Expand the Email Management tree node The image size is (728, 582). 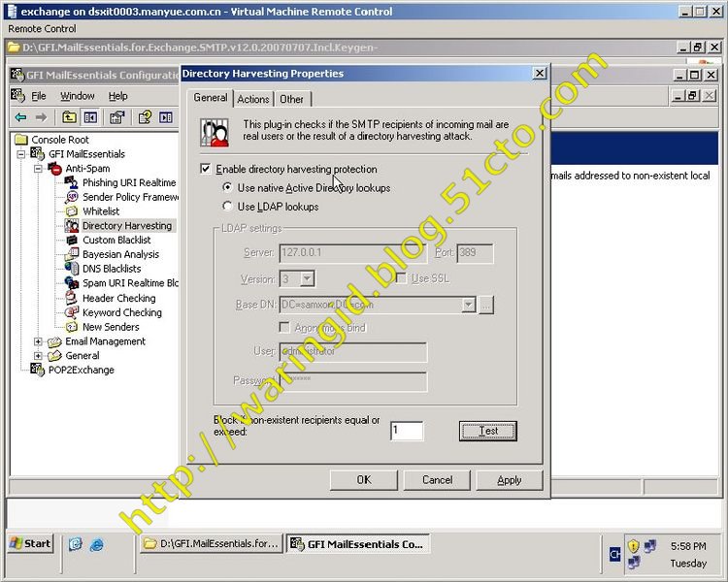pos(38,341)
